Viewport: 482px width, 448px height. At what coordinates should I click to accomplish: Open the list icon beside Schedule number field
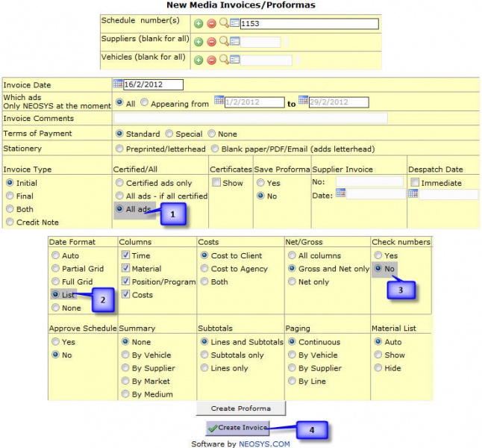(x=234, y=22)
